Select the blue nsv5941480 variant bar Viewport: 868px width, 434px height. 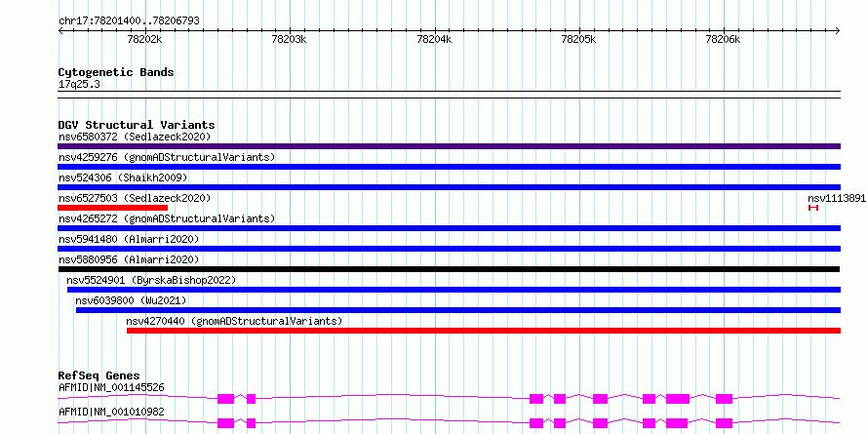(x=449, y=249)
